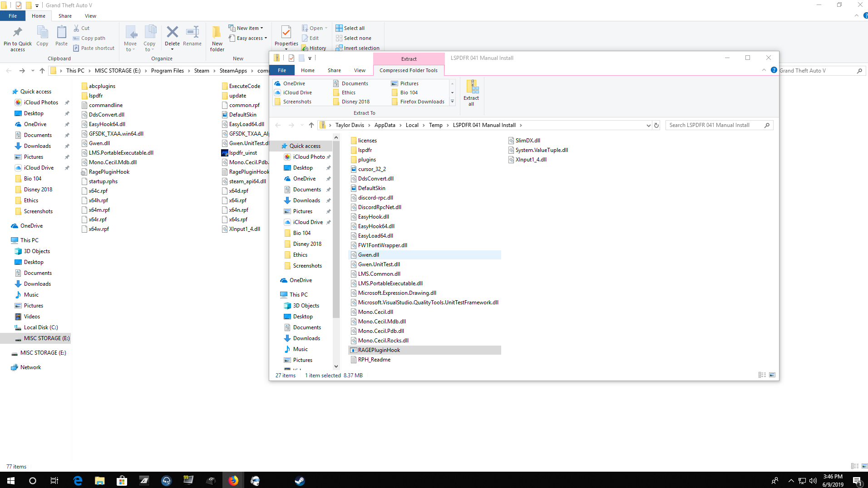
Task: Collapse ribbon in LSPDFR window
Action: 764,70
